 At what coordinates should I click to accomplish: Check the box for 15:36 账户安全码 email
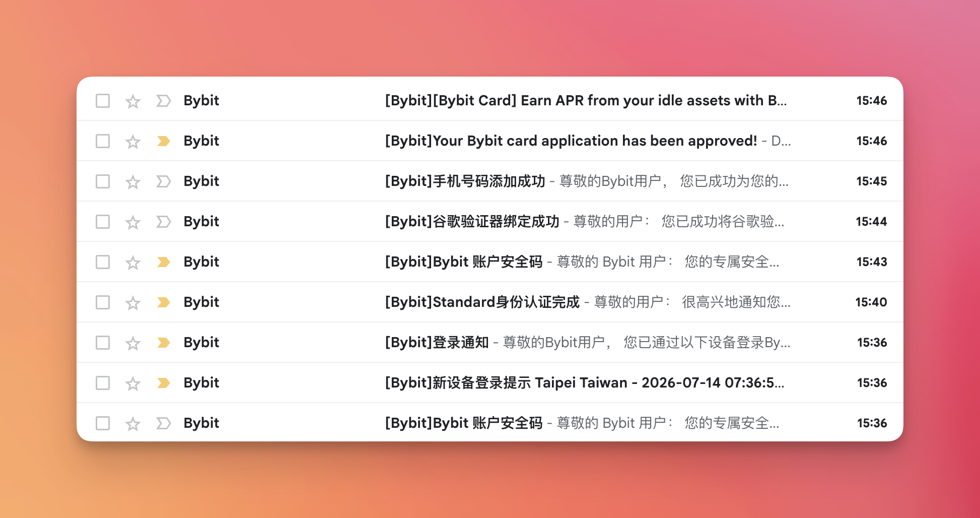[x=103, y=423]
